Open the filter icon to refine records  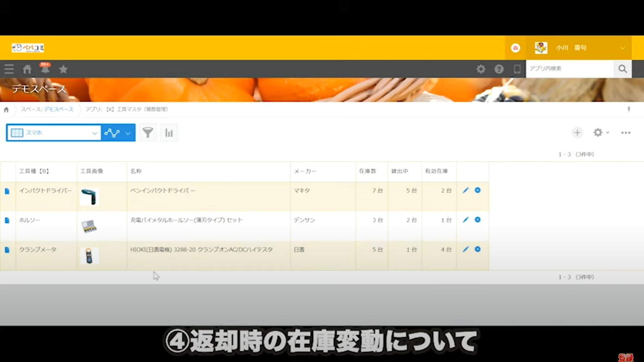pos(148,132)
